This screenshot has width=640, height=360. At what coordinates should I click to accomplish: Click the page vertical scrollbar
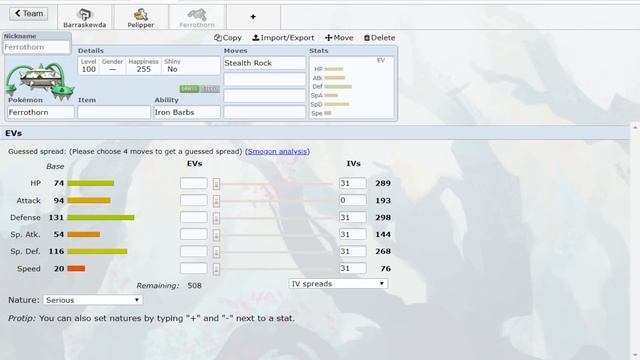[x=635, y=241]
